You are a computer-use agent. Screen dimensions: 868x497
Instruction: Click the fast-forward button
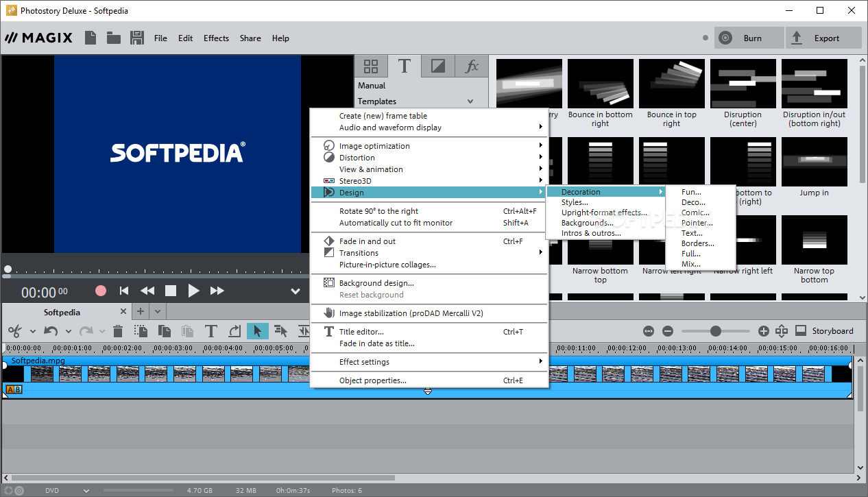[x=217, y=291]
